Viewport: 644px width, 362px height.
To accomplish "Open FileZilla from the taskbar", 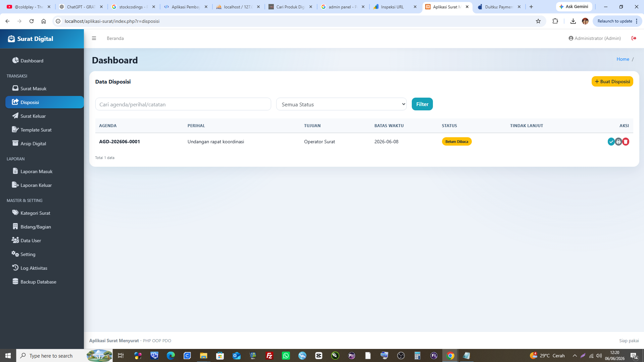I will (269, 356).
